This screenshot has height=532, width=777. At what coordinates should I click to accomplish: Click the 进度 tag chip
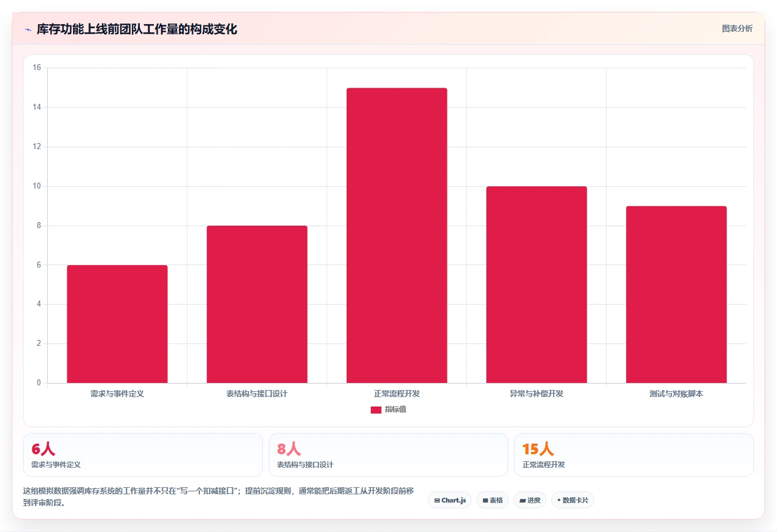click(x=530, y=500)
